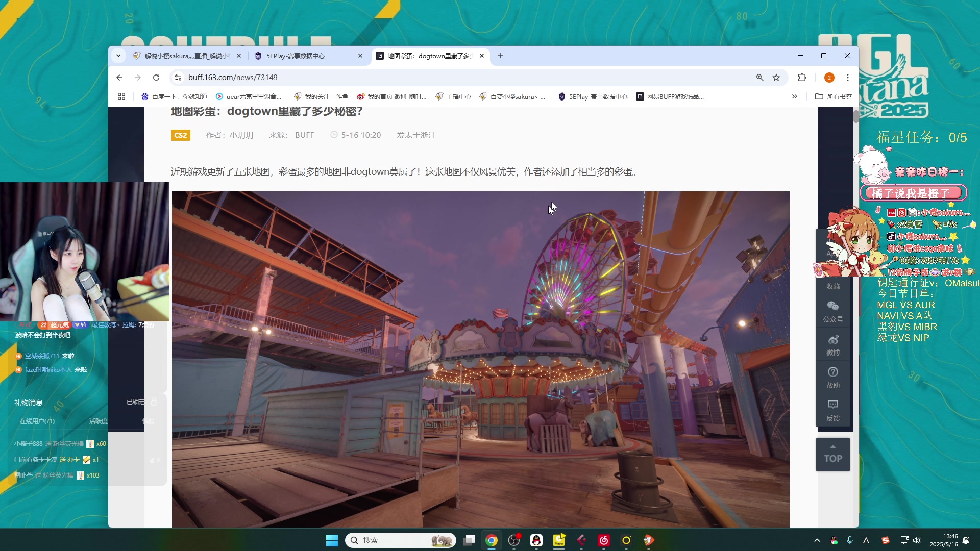Screen dimensions: 980x551
Task: Open QQ penguin from the taskbar
Action: click(536, 540)
